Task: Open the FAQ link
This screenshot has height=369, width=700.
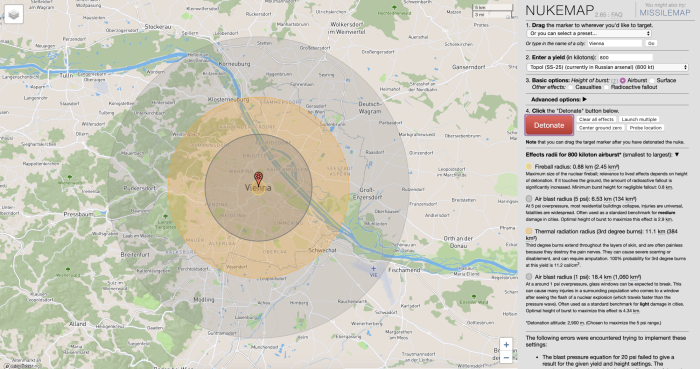Action: pyautogui.click(x=617, y=15)
